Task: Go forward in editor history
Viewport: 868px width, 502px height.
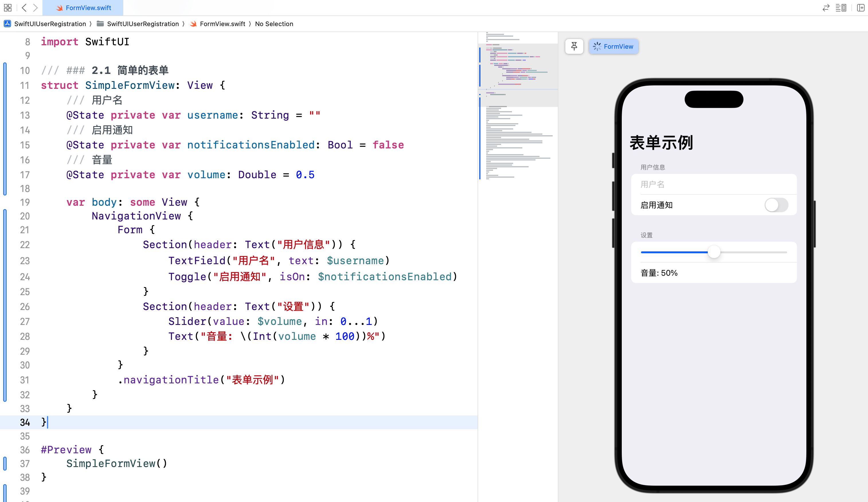Action: 36,7
